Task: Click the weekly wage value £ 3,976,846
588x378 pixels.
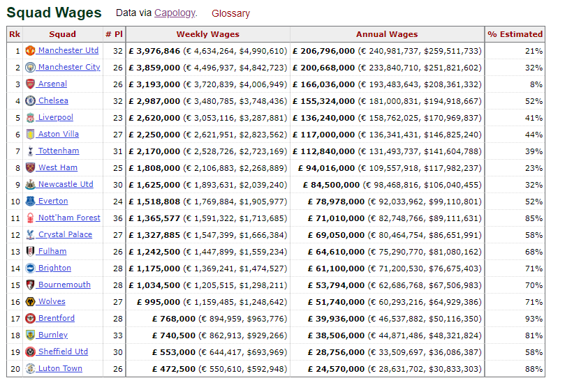Action: (154, 51)
